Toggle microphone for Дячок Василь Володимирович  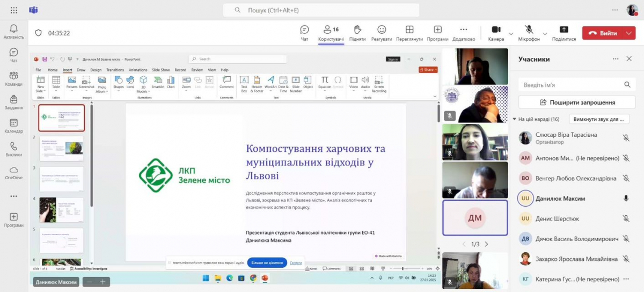tap(626, 239)
